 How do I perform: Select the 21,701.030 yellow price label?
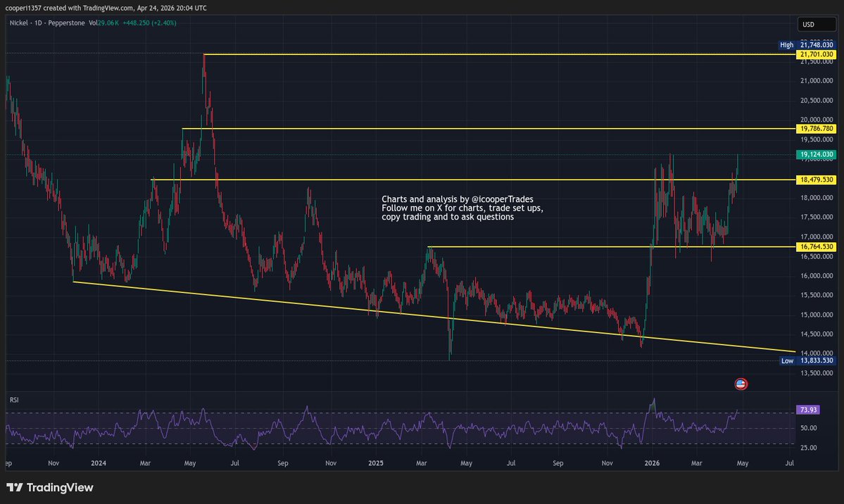tap(816, 54)
